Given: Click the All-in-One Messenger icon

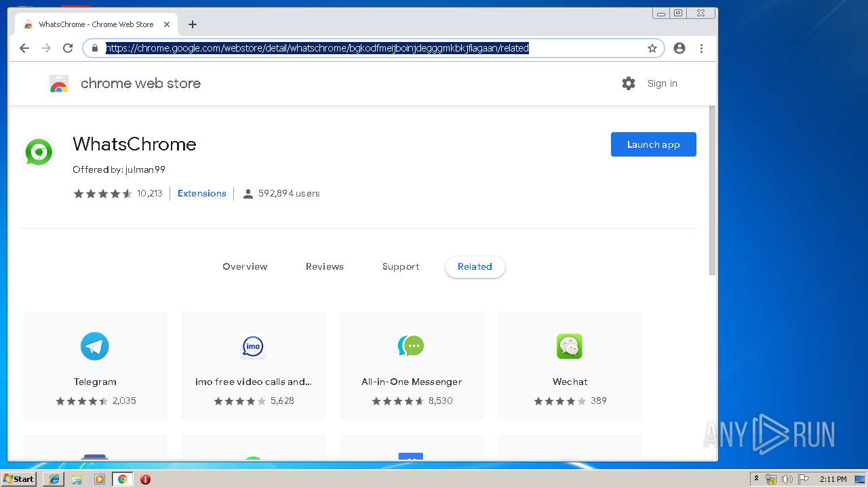Looking at the screenshot, I should [411, 346].
